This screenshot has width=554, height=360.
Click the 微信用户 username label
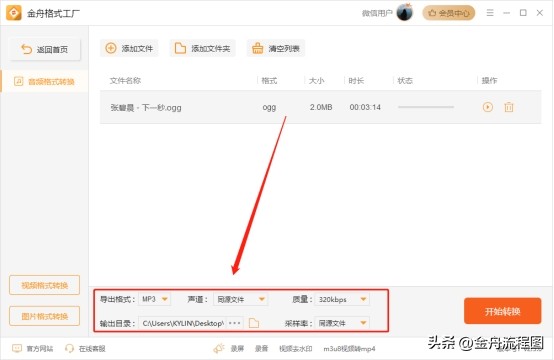[377, 13]
